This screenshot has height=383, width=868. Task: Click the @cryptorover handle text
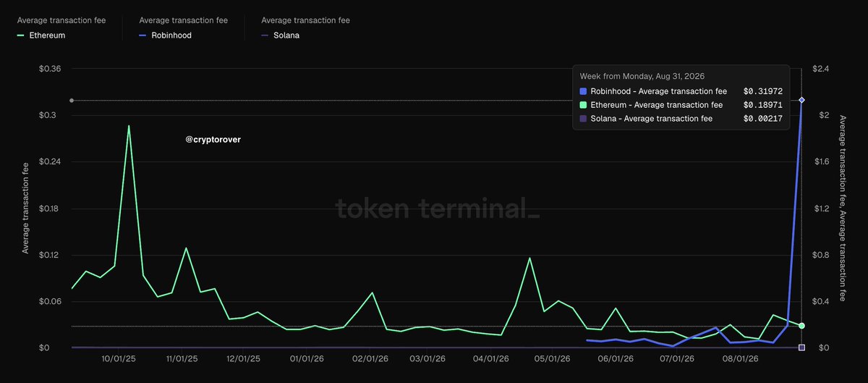point(213,140)
